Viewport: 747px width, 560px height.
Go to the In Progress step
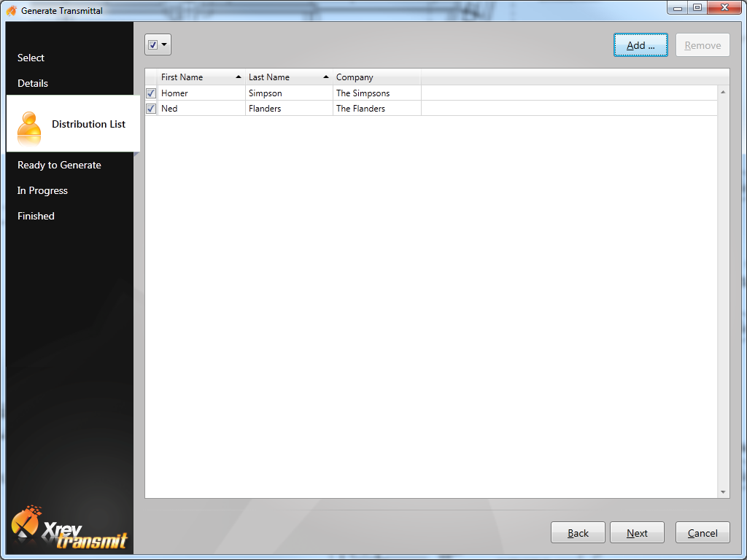[42, 190]
